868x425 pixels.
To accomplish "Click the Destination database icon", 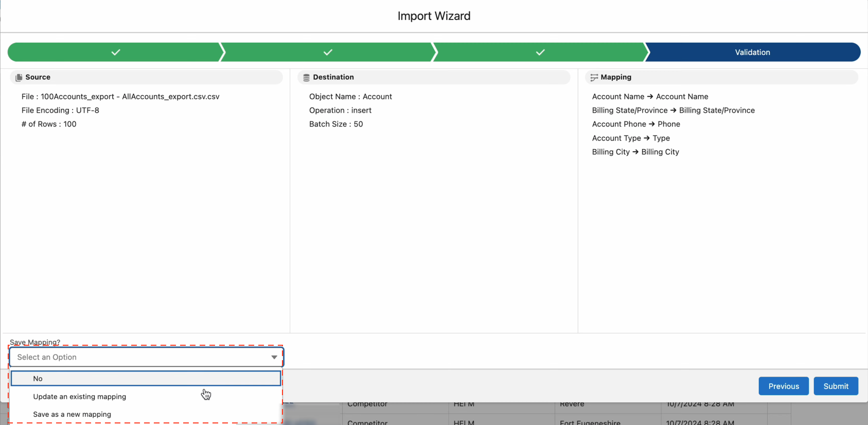I will pyautogui.click(x=306, y=78).
